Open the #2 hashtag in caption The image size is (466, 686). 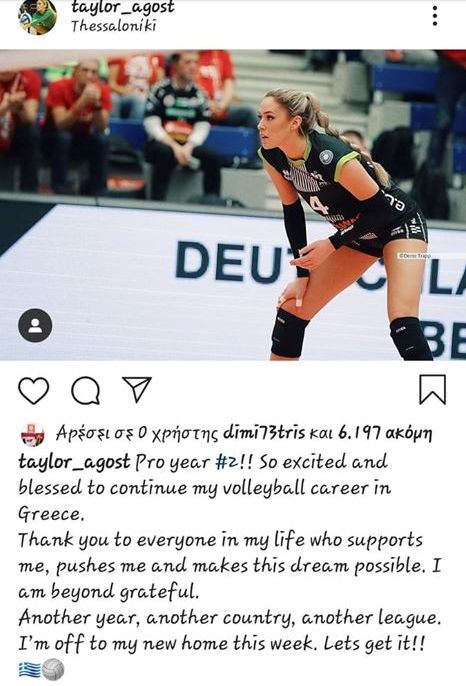227,462
